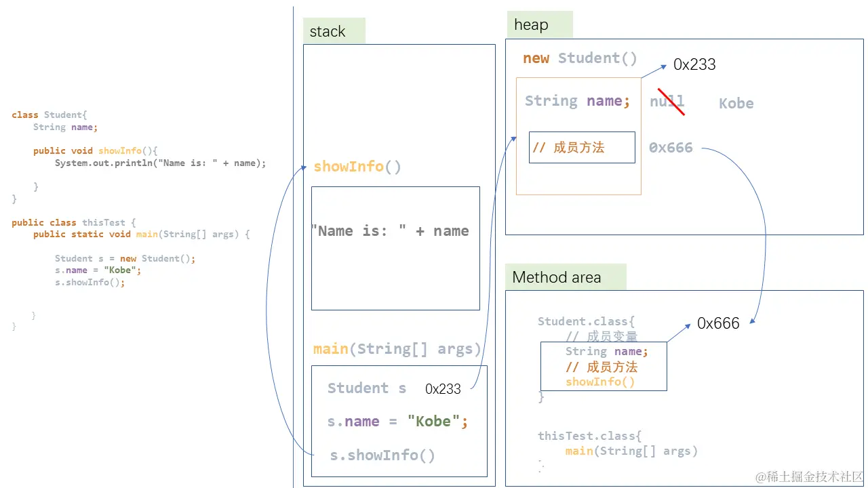The height and width of the screenshot is (488, 868).
Task: Click the green "heap" label
Action: coord(540,25)
